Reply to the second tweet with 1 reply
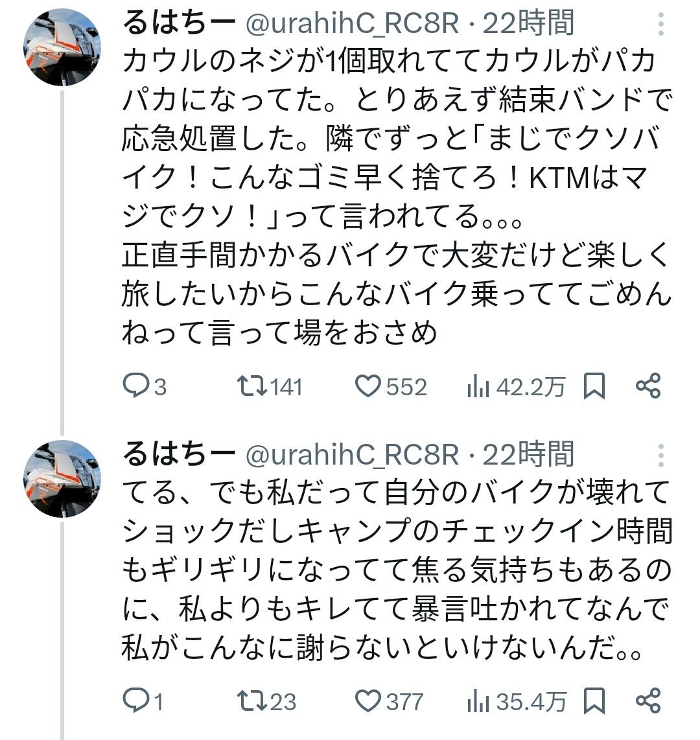The width and height of the screenshot is (700, 740). [x=143, y=700]
